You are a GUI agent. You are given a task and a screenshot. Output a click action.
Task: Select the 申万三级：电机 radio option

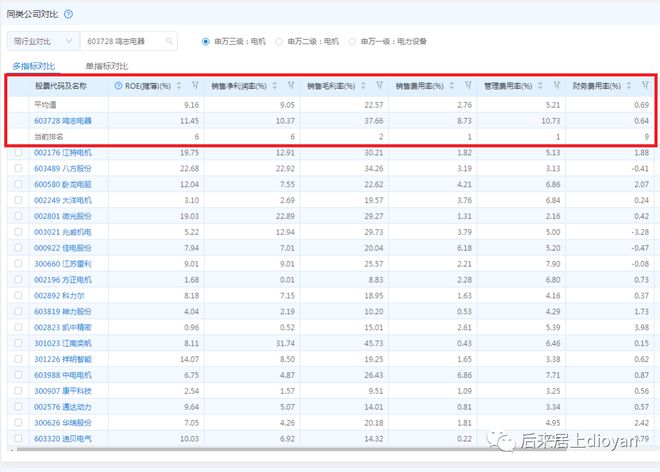[206, 41]
